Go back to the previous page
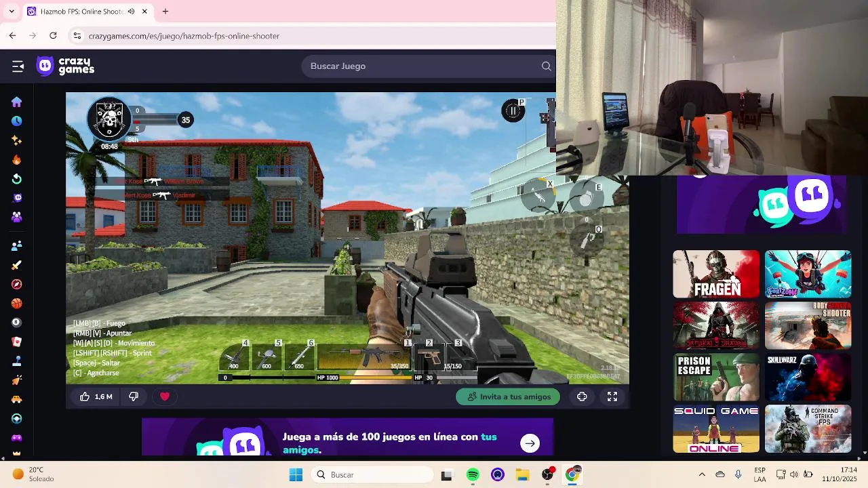868x488 pixels. (12, 35)
